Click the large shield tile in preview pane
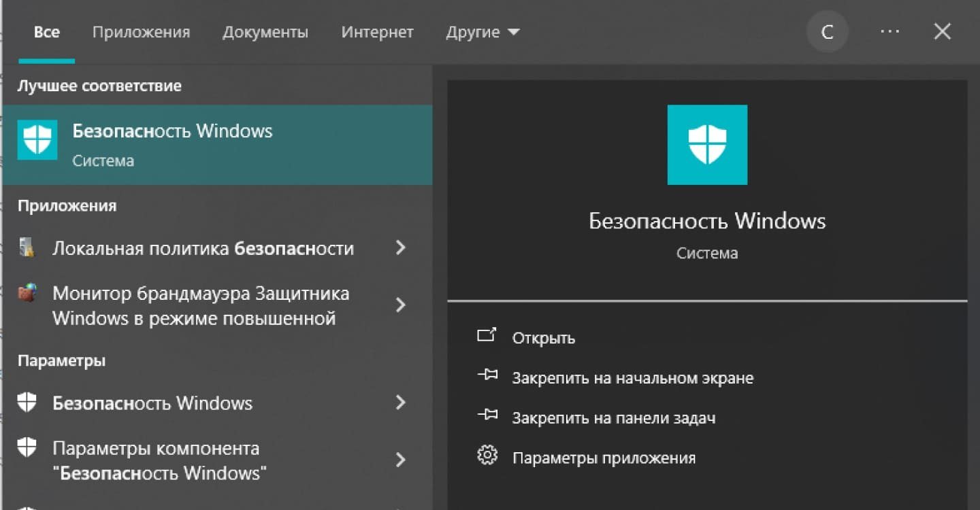Screen dimensions: 980x510 (x=707, y=145)
